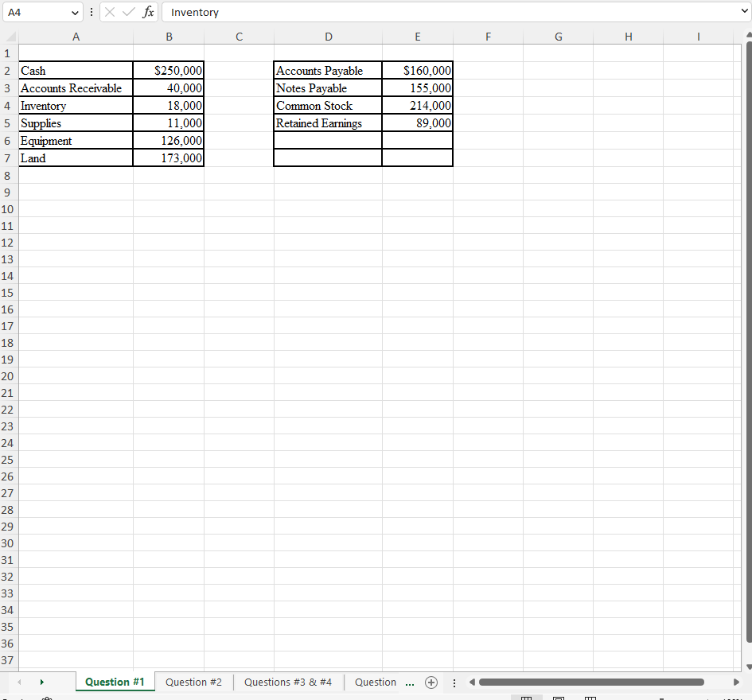This screenshot has width=752, height=700.
Task: Open the Questions #3 & #4 sheet tab
Action: [x=288, y=682]
